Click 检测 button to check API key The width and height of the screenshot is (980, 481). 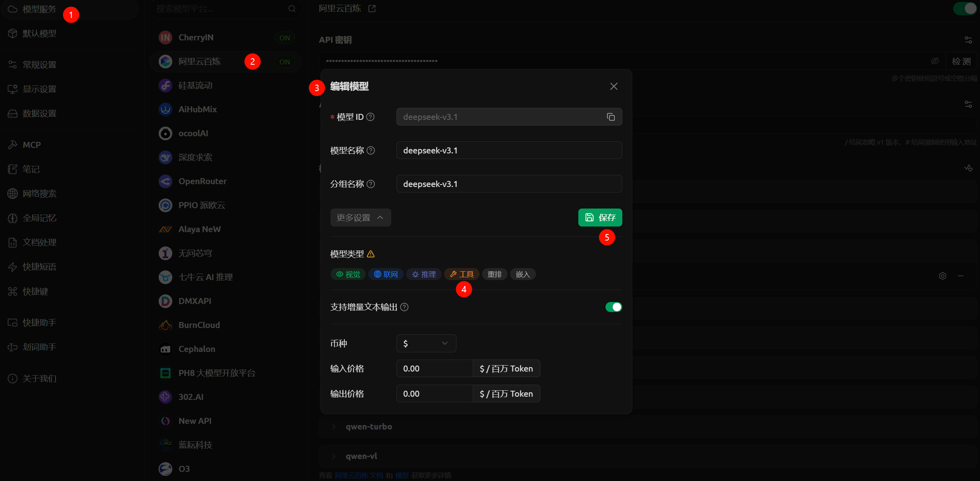[961, 61]
